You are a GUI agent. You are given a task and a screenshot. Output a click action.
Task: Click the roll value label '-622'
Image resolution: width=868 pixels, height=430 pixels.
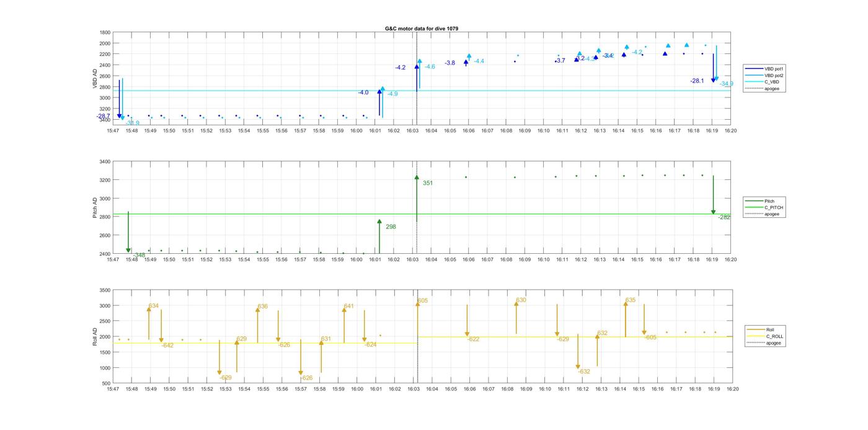pyautogui.click(x=473, y=339)
